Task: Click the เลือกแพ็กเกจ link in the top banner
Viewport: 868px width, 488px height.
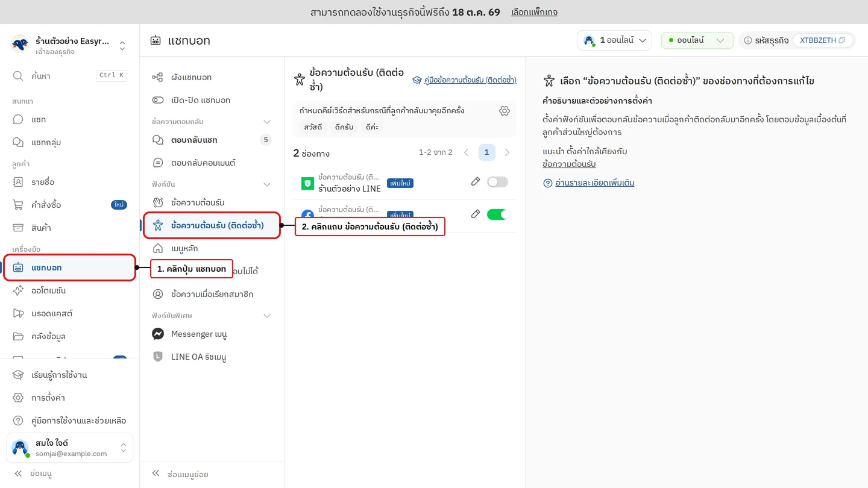Action: pyautogui.click(x=534, y=12)
